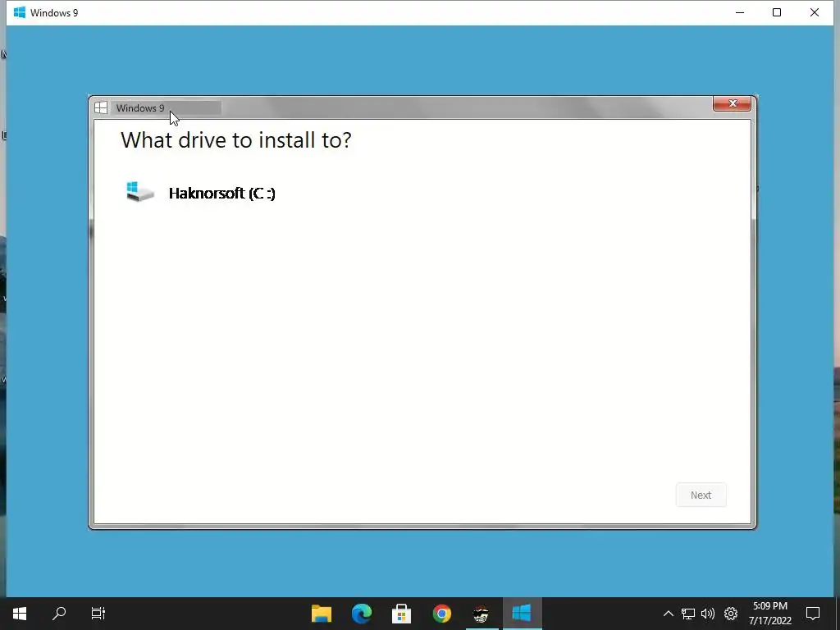
Task: Show hidden system tray icons
Action: click(x=668, y=614)
